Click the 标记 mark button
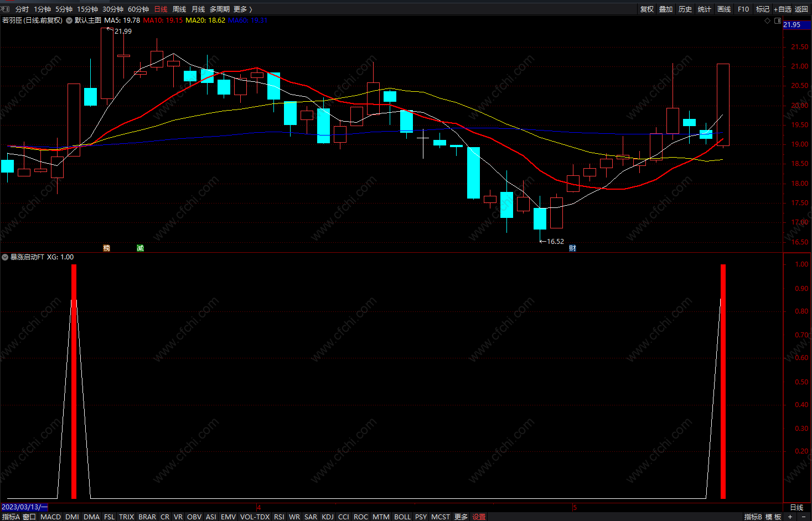Image resolution: width=812 pixels, height=521 pixels. click(x=763, y=9)
